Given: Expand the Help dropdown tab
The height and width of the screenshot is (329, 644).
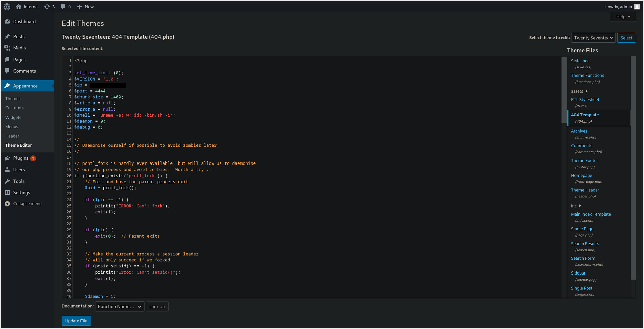Looking at the screenshot, I should tap(623, 17).
